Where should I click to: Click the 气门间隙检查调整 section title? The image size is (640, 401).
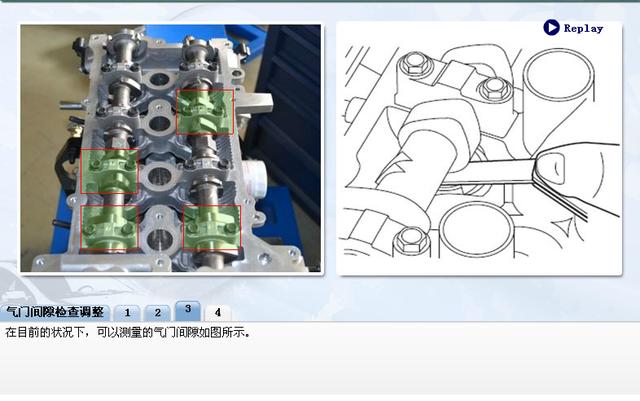click(55, 312)
